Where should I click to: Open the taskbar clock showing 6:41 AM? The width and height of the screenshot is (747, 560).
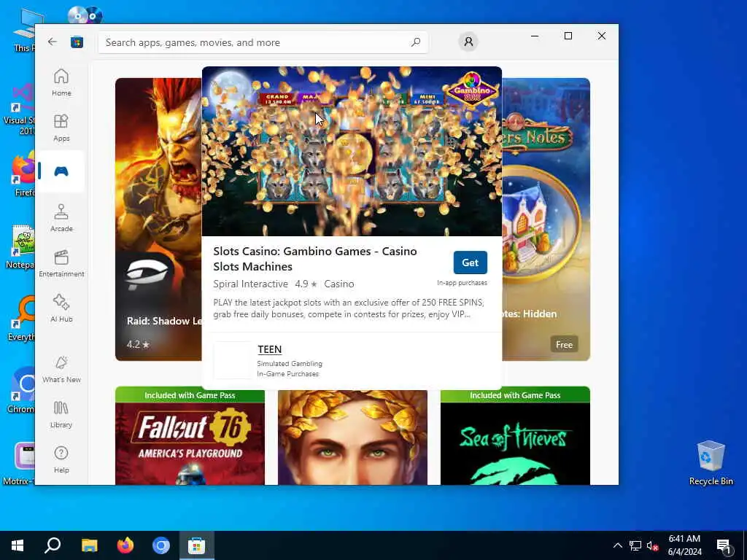coord(684,545)
